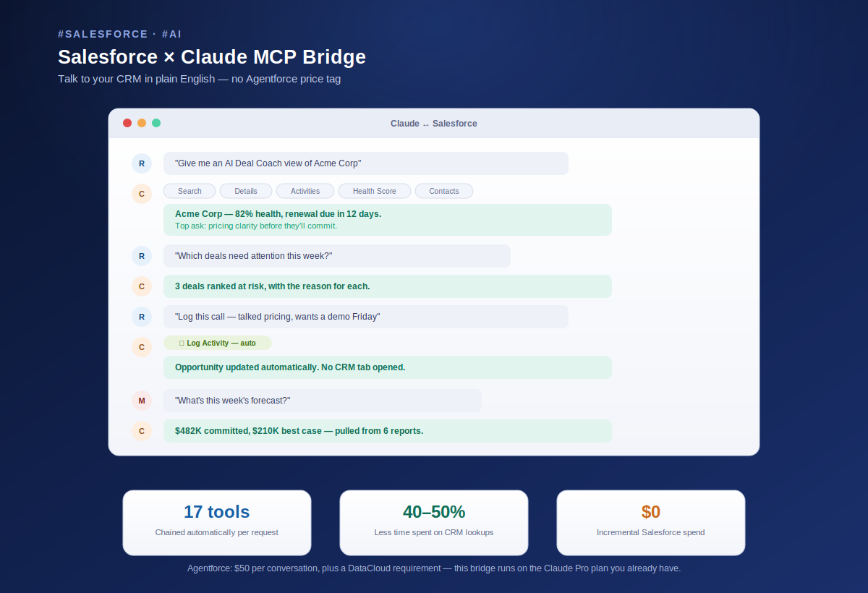Click the '#SALESFORCE' hashtag
Screen dimensions: 868x593
[103, 34]
